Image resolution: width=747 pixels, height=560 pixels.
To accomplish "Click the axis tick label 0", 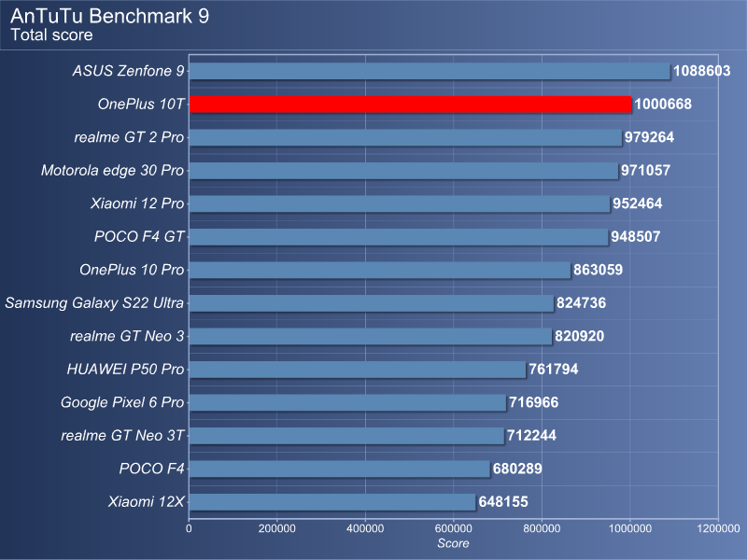I will (190, 528).
